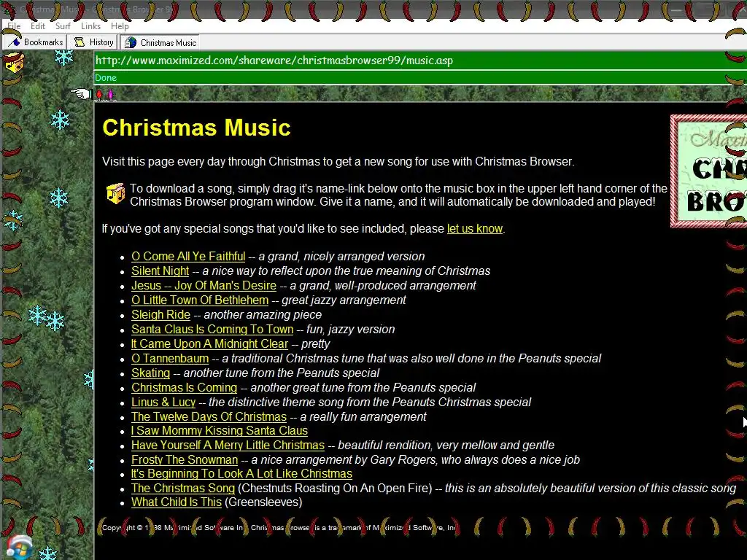747x560 pixels.
Task: Click the Windows Start orb
Action: (18, 548)
